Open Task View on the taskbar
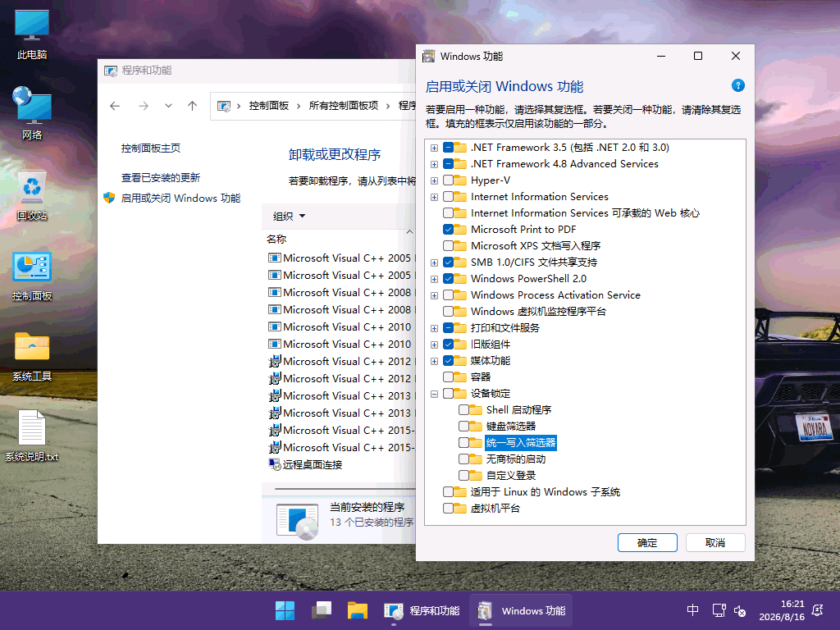This screenshot has width=840, height=630. (322, 610)
